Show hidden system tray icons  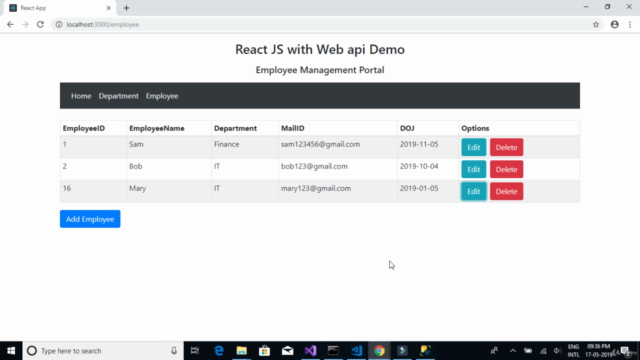tap(513, 351)
